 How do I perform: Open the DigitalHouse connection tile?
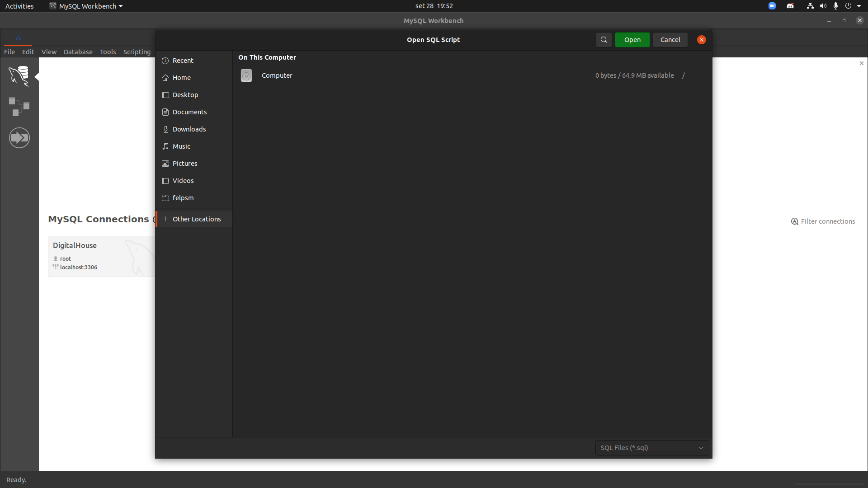pos(101,256)
